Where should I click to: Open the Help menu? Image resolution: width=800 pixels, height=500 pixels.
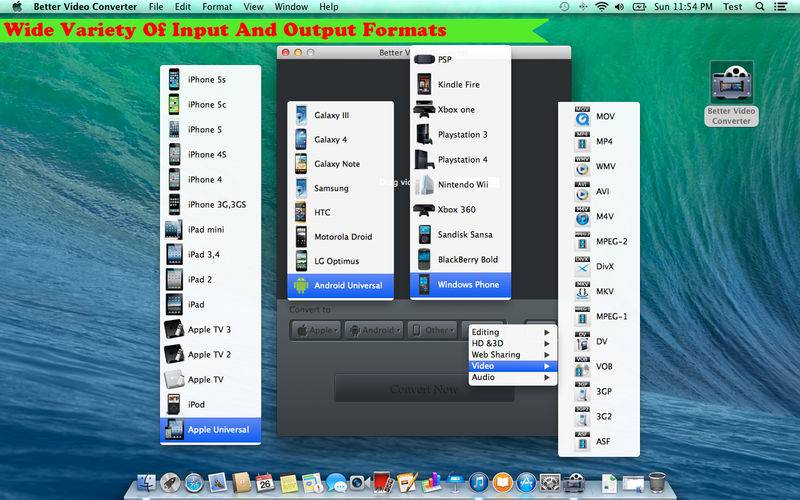point(329,7)
